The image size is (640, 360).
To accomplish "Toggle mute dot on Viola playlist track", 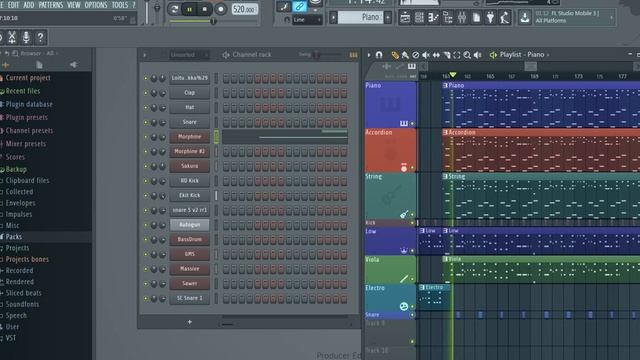I will pos(412,279).
